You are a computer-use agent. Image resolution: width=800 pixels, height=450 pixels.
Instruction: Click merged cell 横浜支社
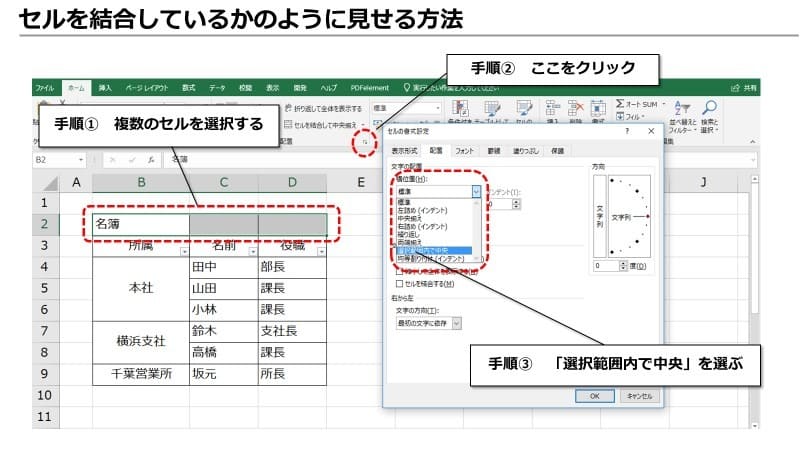(x=141, y=342)
